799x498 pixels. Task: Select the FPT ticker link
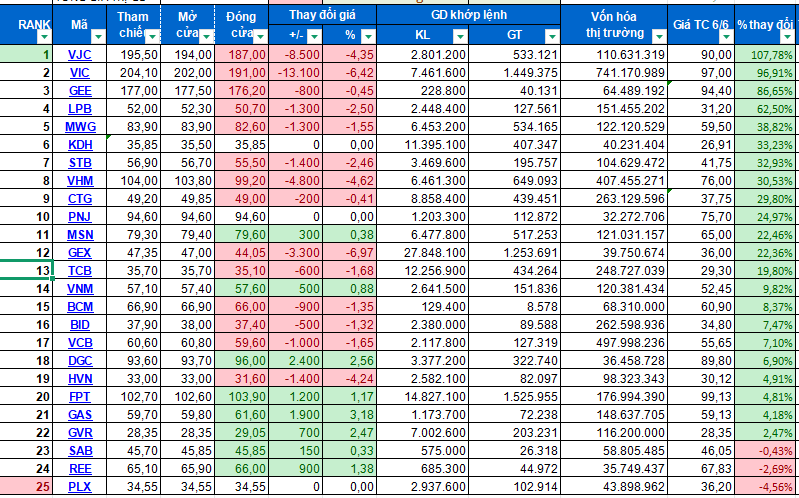(79, 397)
